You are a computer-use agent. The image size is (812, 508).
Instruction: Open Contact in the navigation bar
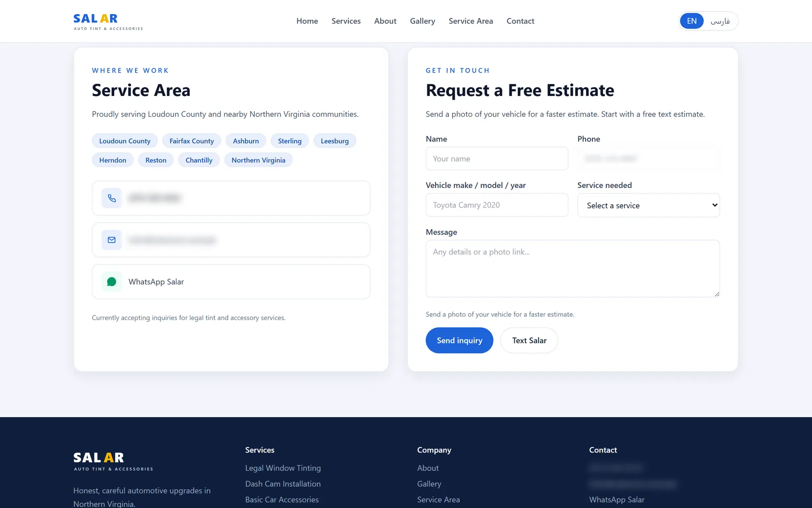(520, 21)
